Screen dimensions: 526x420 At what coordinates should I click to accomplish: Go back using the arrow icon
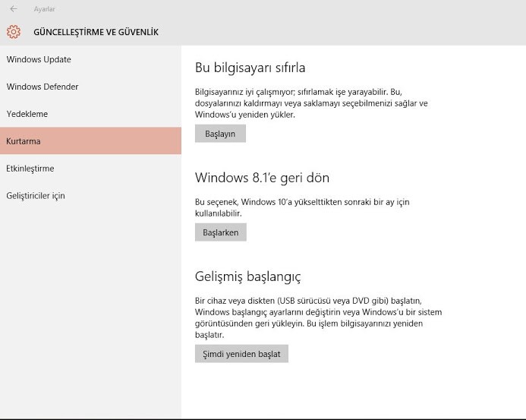tap(14, 9)
